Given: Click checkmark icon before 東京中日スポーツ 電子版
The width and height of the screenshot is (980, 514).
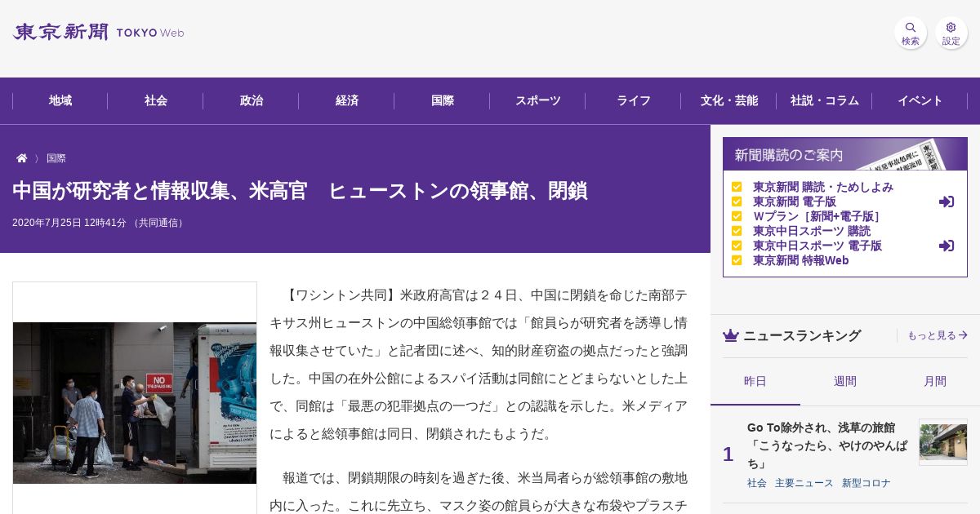Looking at the screenshot, I should [737, 246].
